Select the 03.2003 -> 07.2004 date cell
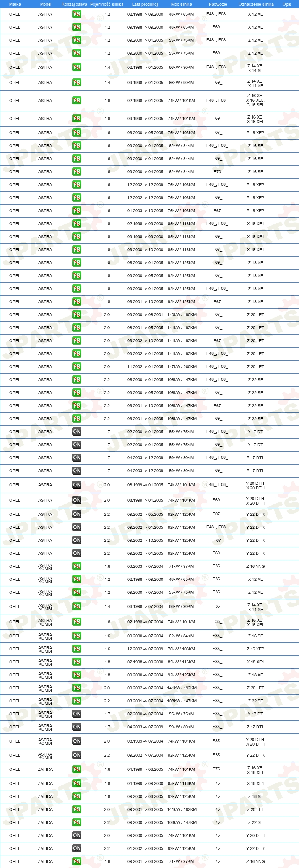299x868 pixels. point(145,566)
